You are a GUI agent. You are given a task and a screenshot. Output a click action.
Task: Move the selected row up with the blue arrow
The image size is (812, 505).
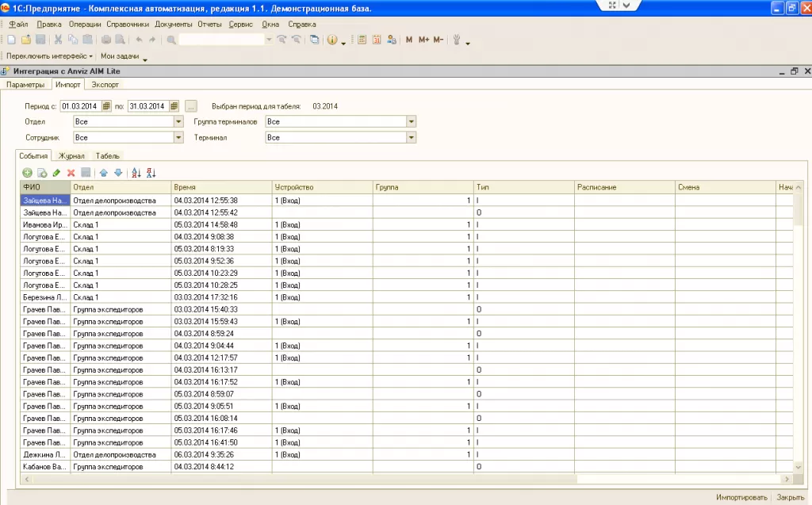104,173
